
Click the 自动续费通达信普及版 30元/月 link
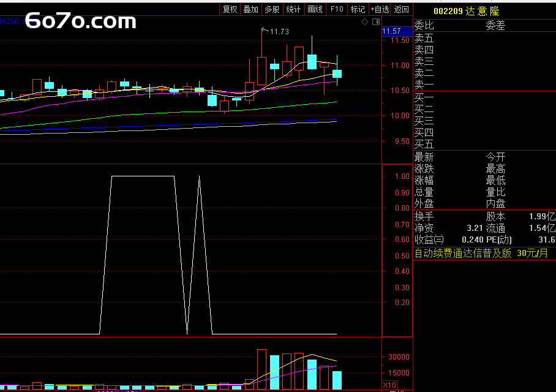481,254
